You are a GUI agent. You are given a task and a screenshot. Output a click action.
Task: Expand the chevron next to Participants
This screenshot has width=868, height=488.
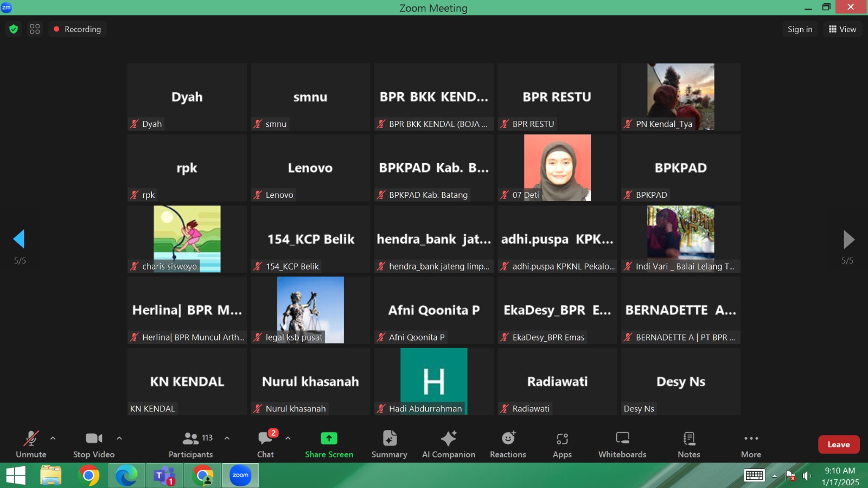[x=227, y=438]
